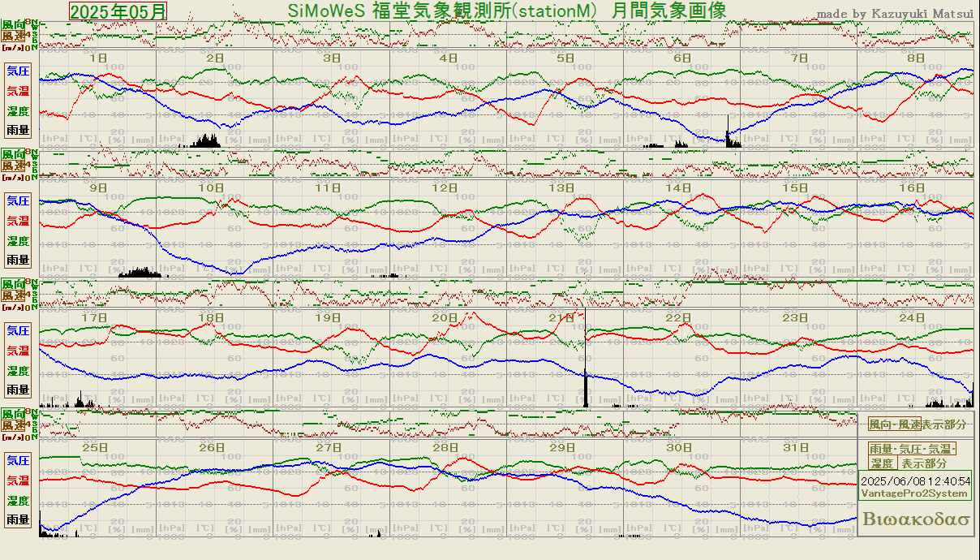Viewport: 980px width, 560px height.
Task: Click the 2025/06/08 12:40:54 timestamp
Action: click(x=915, y=481)
